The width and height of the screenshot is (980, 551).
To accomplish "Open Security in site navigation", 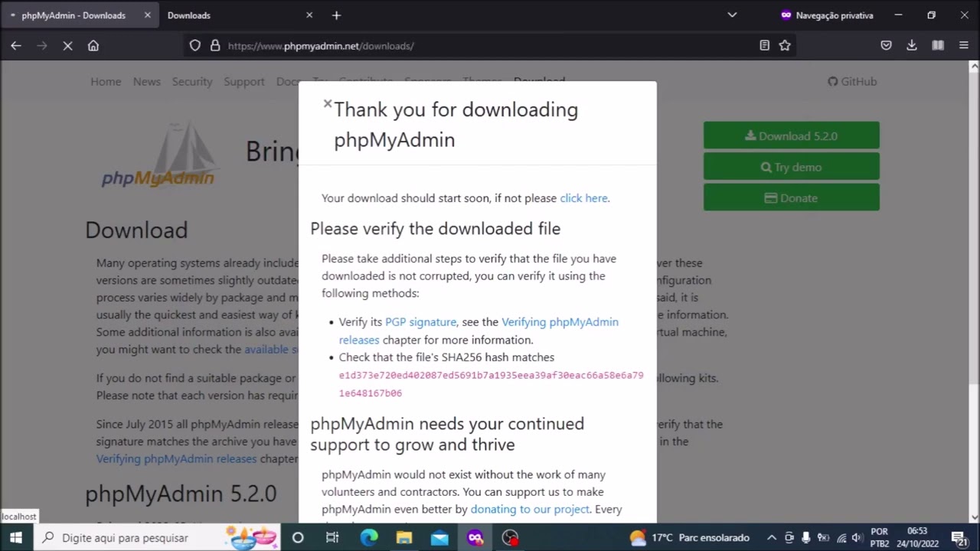I will (x=191, y=81).
